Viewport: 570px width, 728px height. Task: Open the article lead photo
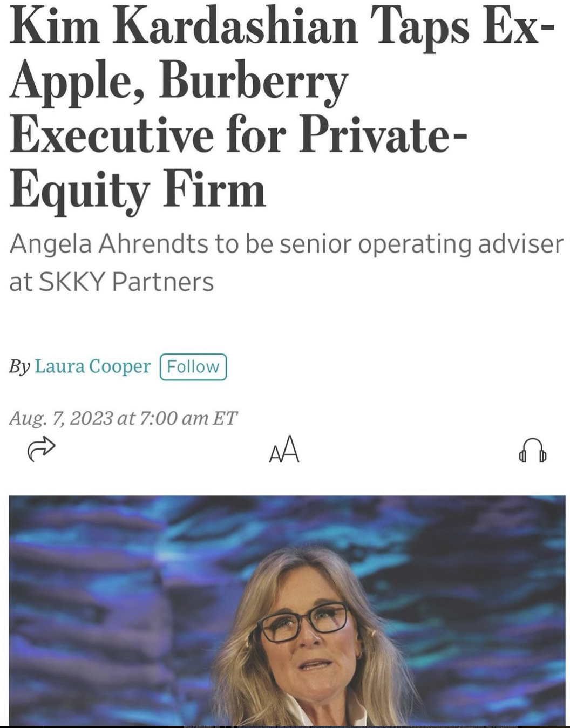(x=287, y=610)
